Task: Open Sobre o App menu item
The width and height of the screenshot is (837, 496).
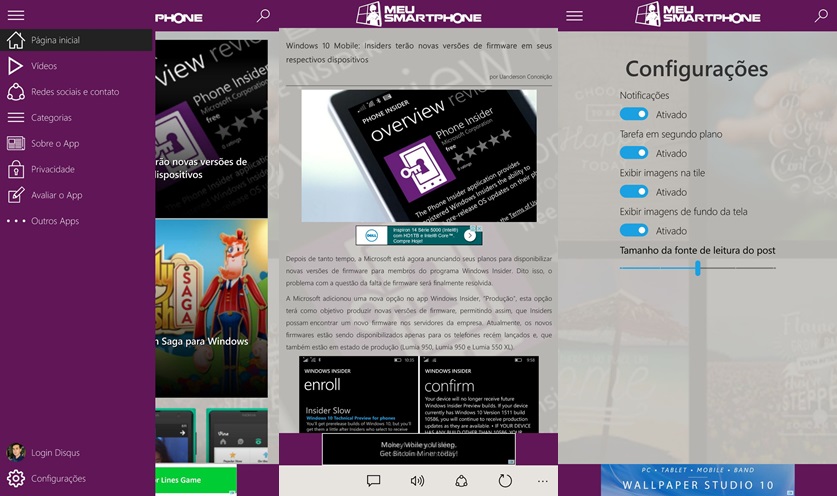Action: coord(77,143)
